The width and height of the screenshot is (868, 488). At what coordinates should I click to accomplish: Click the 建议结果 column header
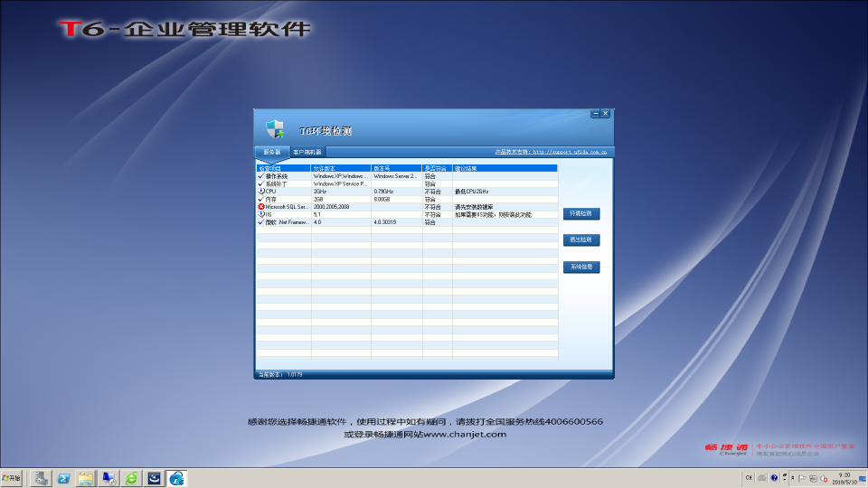[x=505, y=168]
